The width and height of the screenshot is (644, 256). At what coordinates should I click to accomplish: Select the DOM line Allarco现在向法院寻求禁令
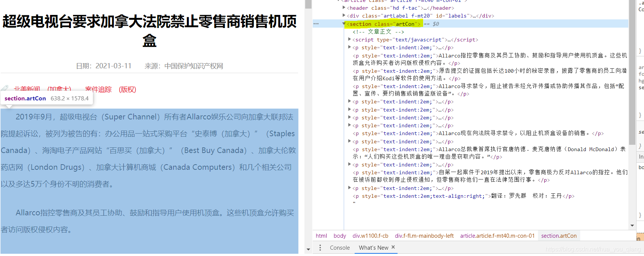(478, 133)
